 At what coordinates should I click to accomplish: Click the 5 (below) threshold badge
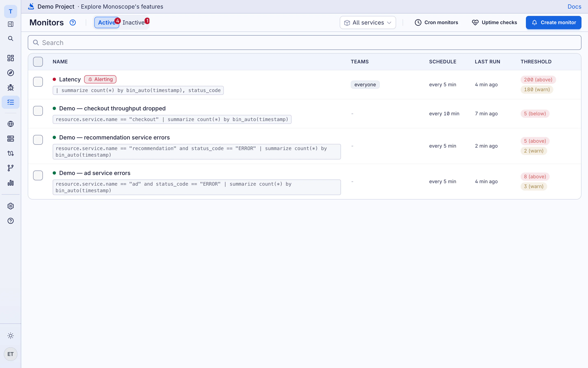click(535, 114)
